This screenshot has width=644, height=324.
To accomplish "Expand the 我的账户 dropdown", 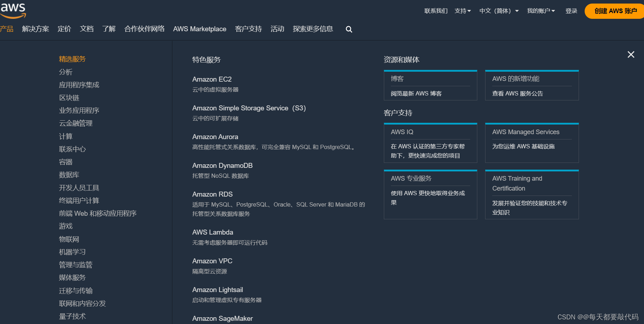I will click(x=541, y=11).
